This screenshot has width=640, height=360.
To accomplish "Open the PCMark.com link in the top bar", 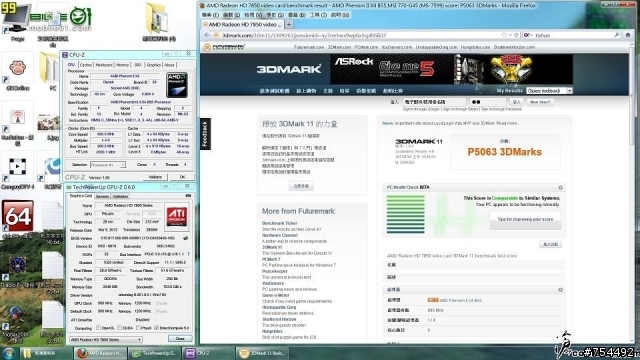I will click(366, 47).
